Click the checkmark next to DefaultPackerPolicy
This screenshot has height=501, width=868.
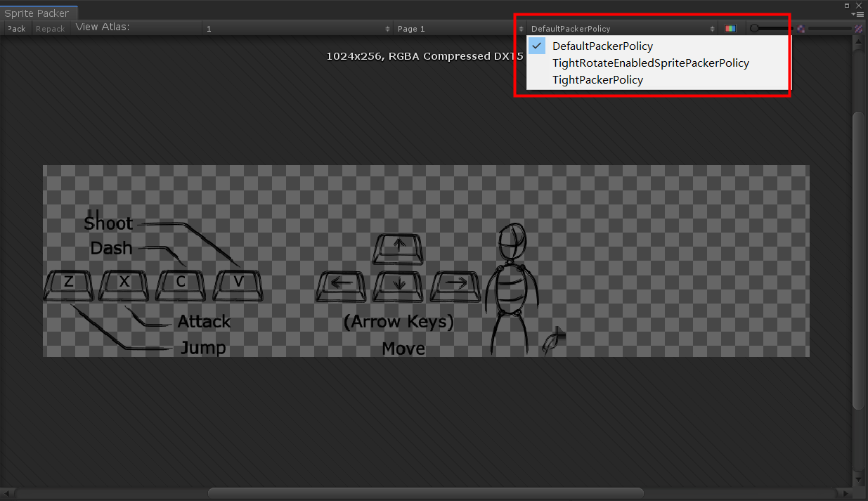pos(536,45)
